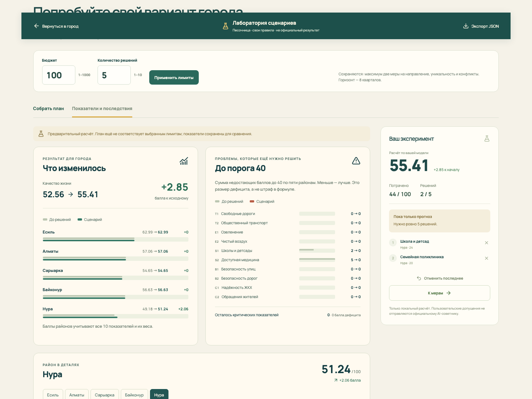Viewport: 532px width, 399px height.
Task: Click the number badge beside "Школа и детсад"
Action: (x=393, y=243)
